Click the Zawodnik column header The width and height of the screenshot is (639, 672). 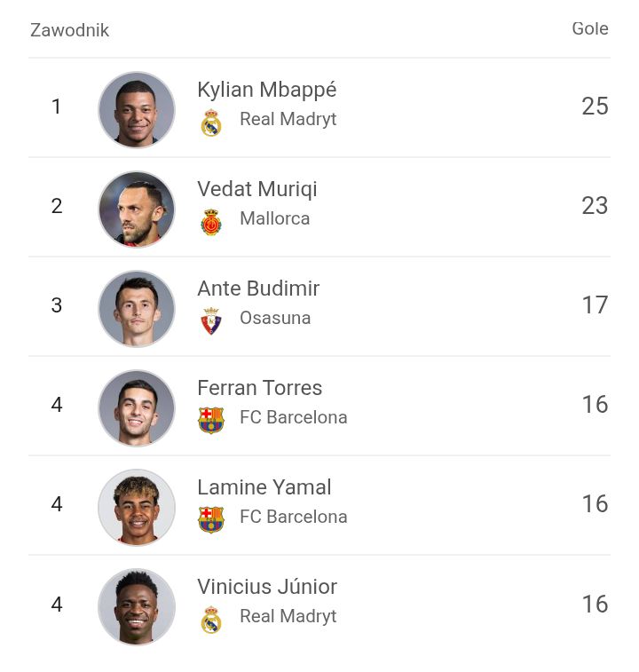[x=69, y=30]
